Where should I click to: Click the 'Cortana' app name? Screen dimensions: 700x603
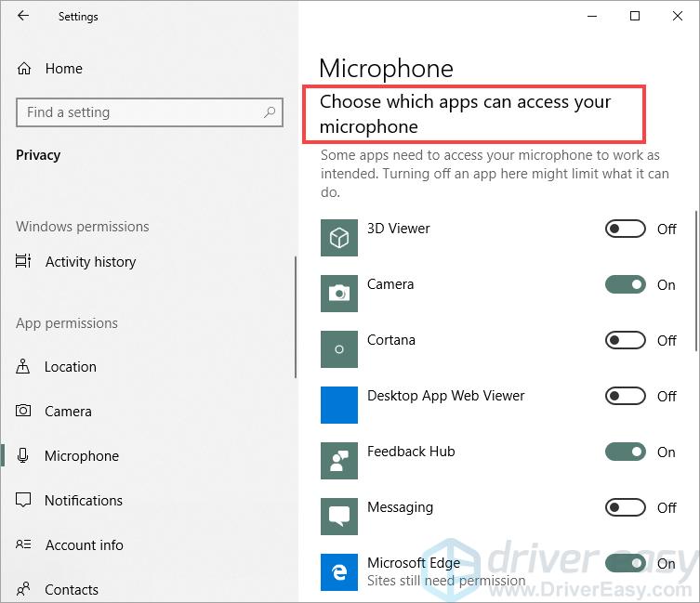click(391, 340)
